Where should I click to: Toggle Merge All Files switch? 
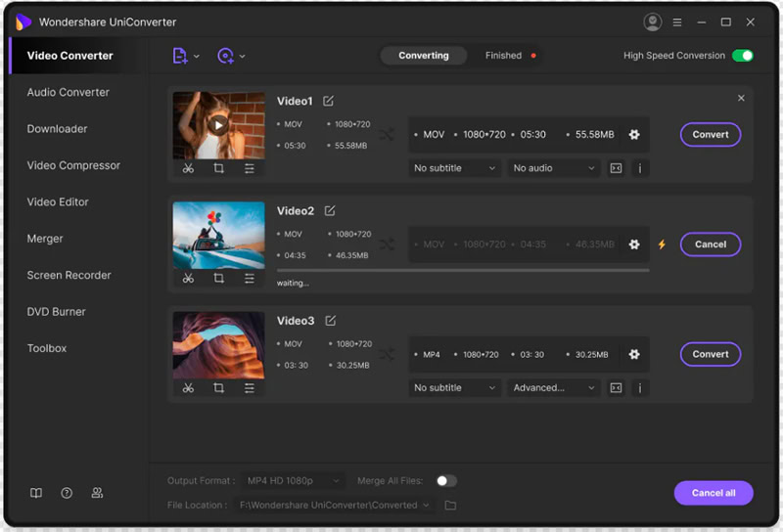pyautogui.click(x=446, y=481)
